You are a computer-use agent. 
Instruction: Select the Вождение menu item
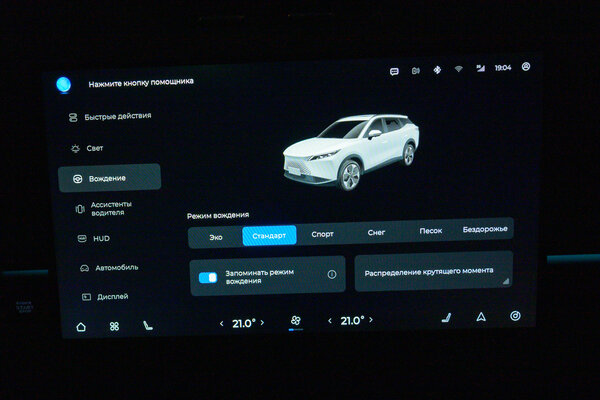click(109, 178)
